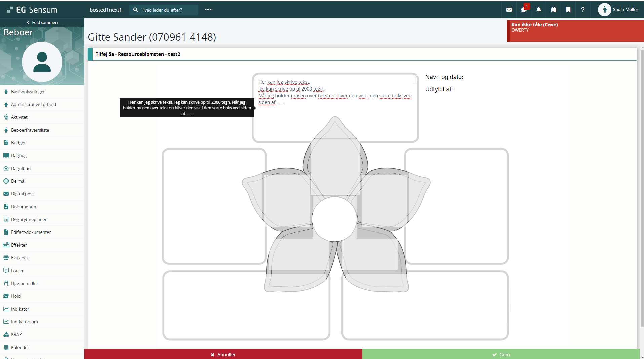The width and height of the screenshot is (644, 359).
Task: Open the mail envelope icon in header
Action: pyautogui.click(x=509, y=10)
